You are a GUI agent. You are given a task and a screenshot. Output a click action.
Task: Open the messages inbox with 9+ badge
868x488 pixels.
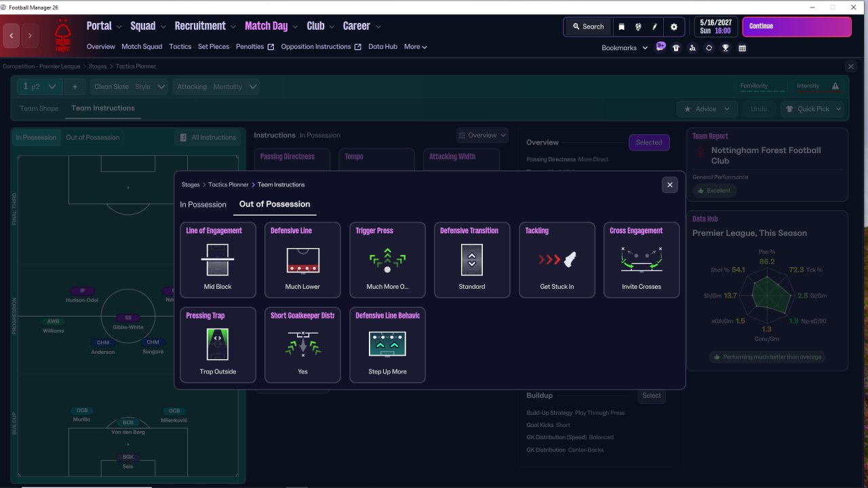click(660, 47)
